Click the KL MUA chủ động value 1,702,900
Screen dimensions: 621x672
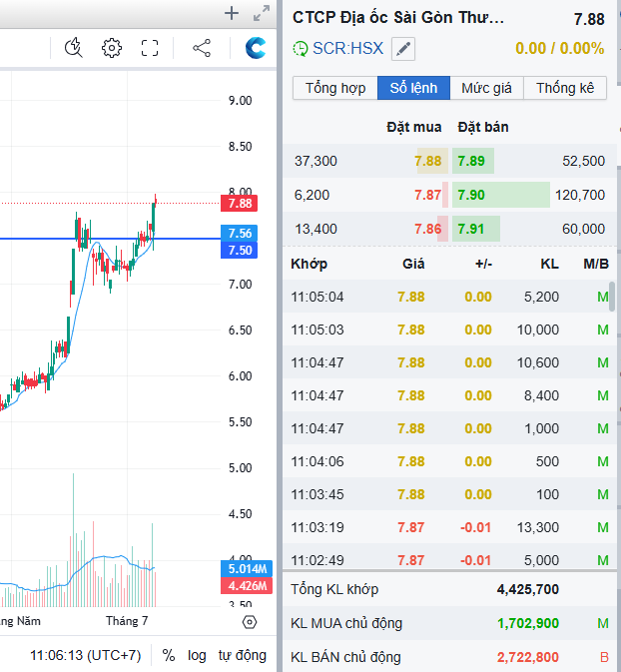[x=527, y=623]
